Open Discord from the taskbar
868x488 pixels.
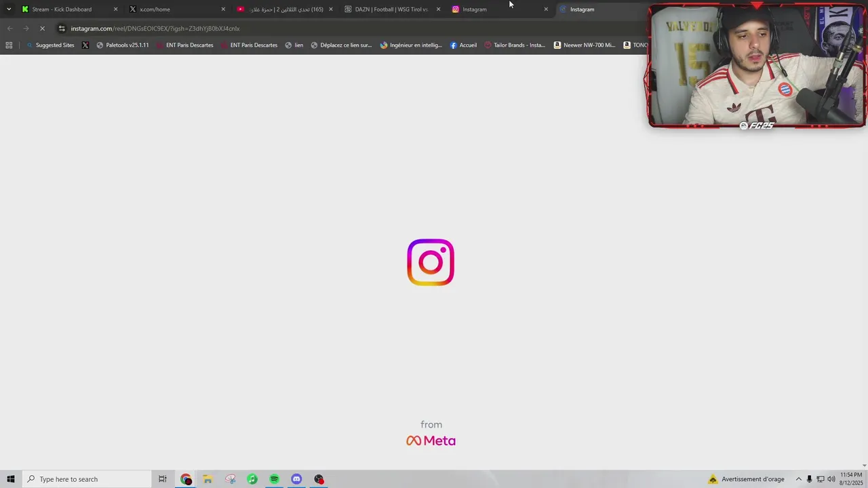pos(296,479)
